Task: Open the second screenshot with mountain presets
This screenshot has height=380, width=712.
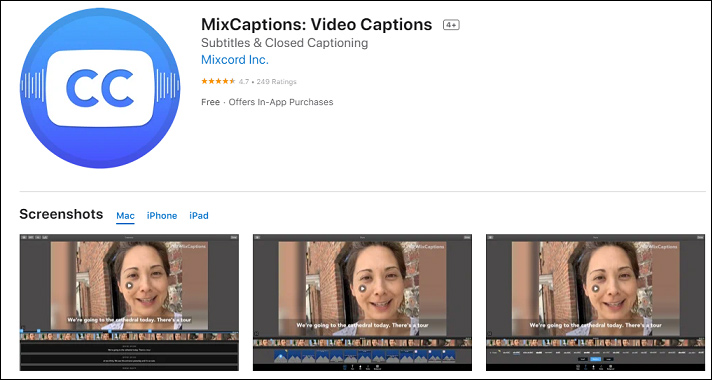Action: (362, 302)
